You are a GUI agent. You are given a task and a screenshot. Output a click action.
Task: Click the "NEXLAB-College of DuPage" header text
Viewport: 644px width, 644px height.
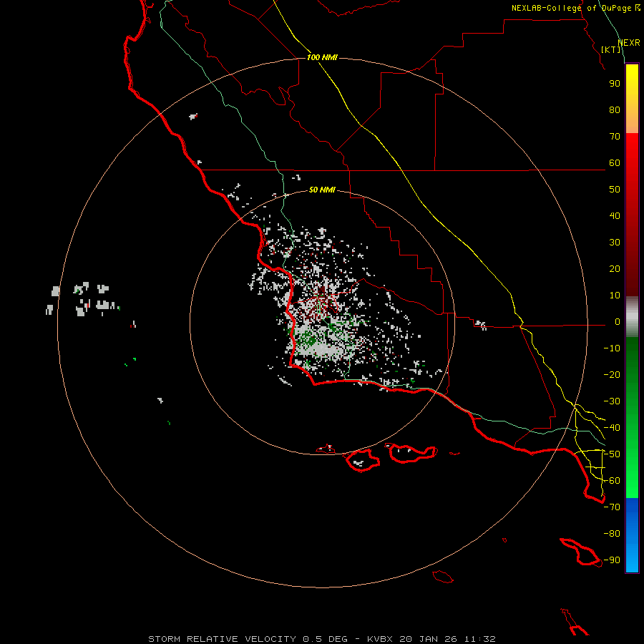click(571, 8)
